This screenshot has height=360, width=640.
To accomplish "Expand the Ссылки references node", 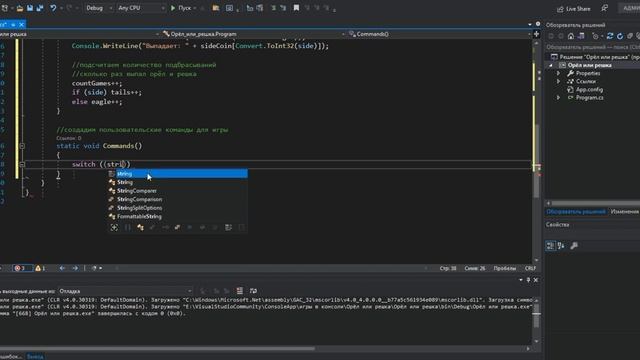I will pos(558,82).
